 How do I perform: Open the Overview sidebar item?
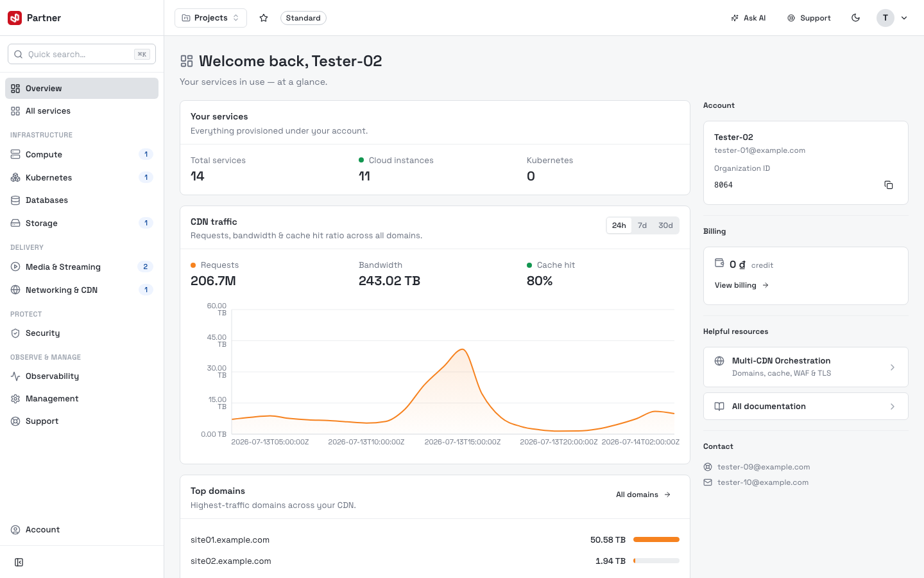(x=81, y=89)
